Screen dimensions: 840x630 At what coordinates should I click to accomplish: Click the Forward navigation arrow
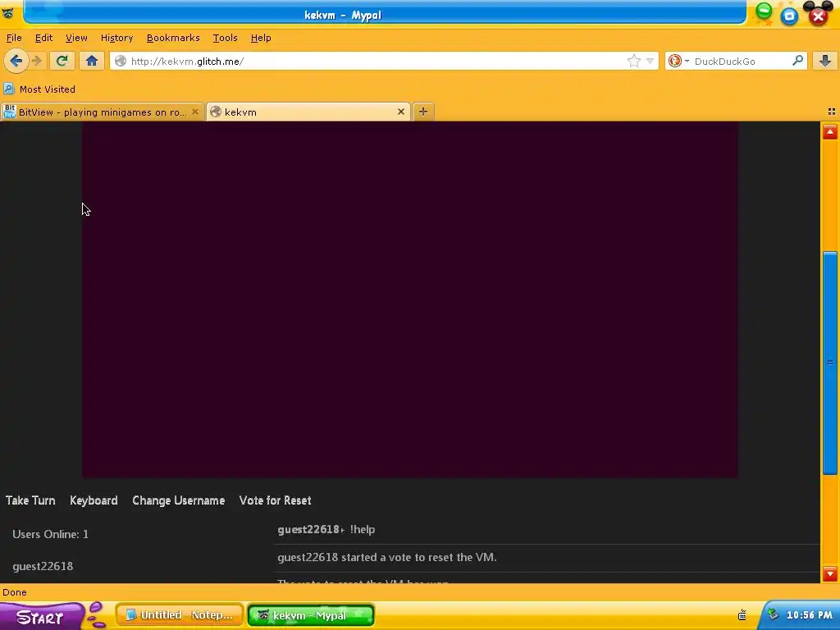[x=37, y=61]
